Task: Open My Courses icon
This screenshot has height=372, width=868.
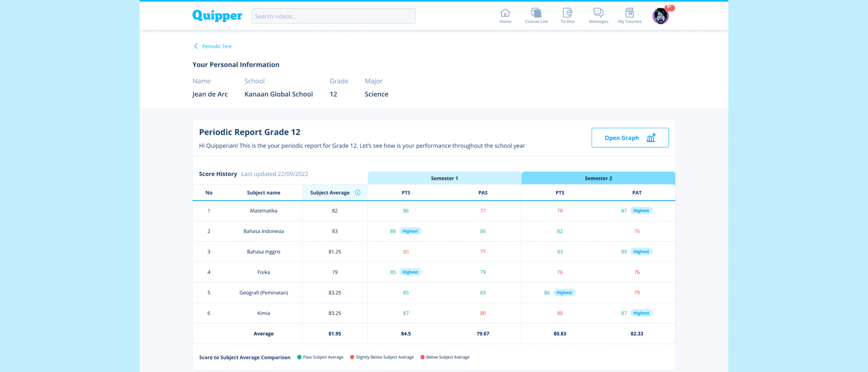Action: click(x=630, y=16)
